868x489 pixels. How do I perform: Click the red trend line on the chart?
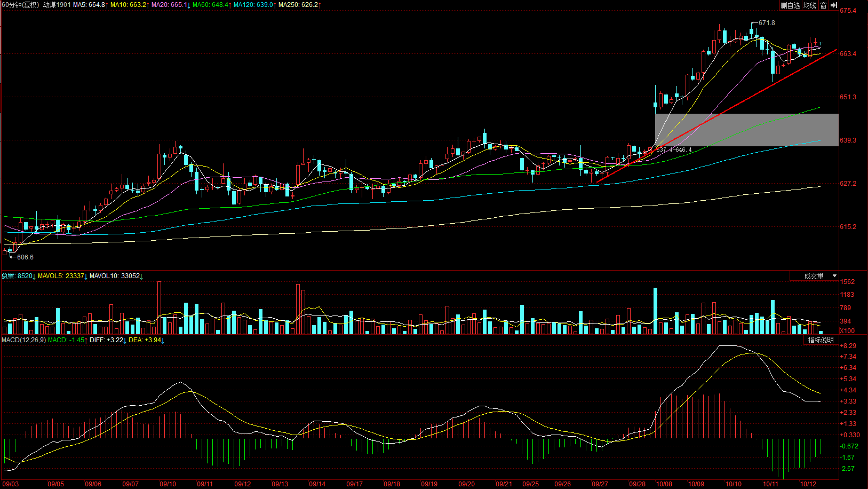716,116
